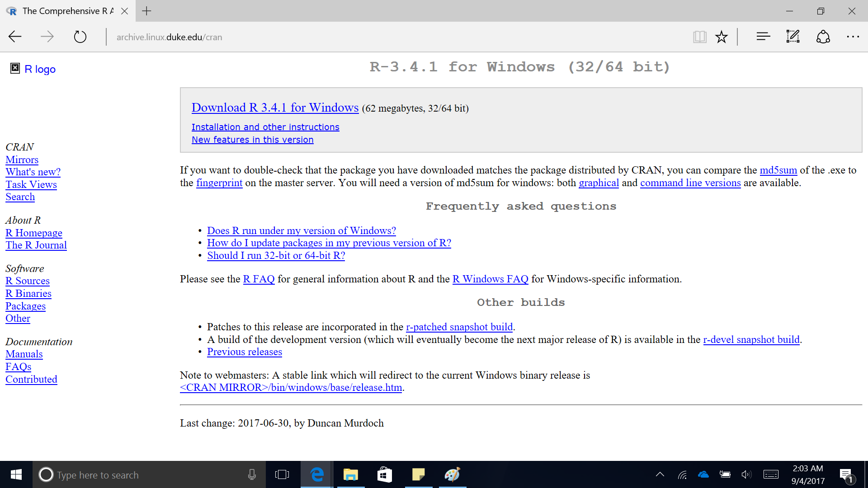Open the Previous releases page
The image size is (868, 488).
point(244,352)
